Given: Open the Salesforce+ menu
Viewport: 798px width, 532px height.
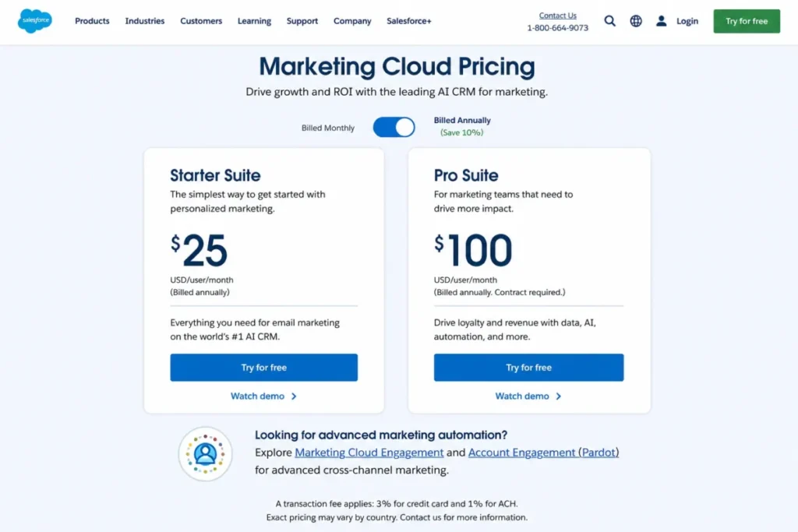Looking at the screenshot, I should click(409, 21).
